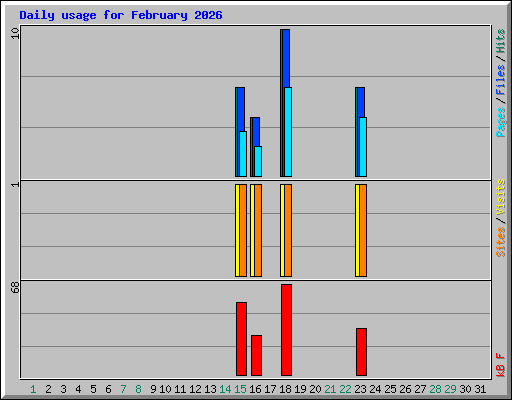The width and height of the screenshot is (512, 400).
Task: Click the red kB bar for day 15
Action: click(241, 339)
